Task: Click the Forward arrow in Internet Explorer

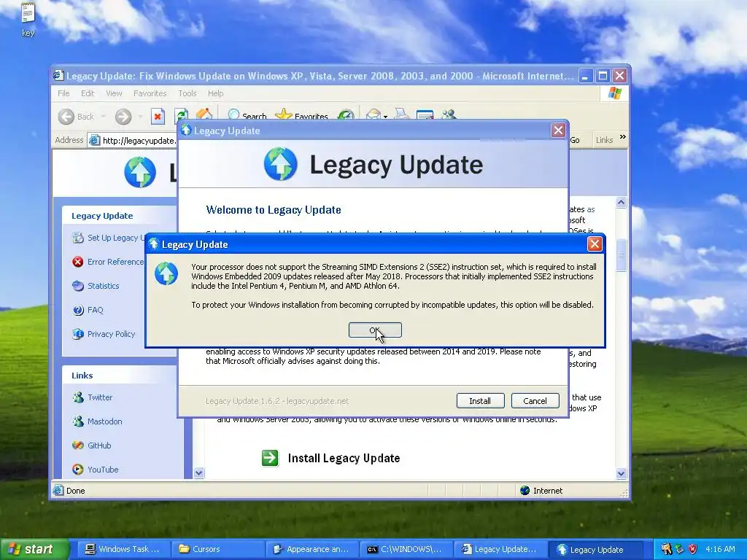Action: 123,117
